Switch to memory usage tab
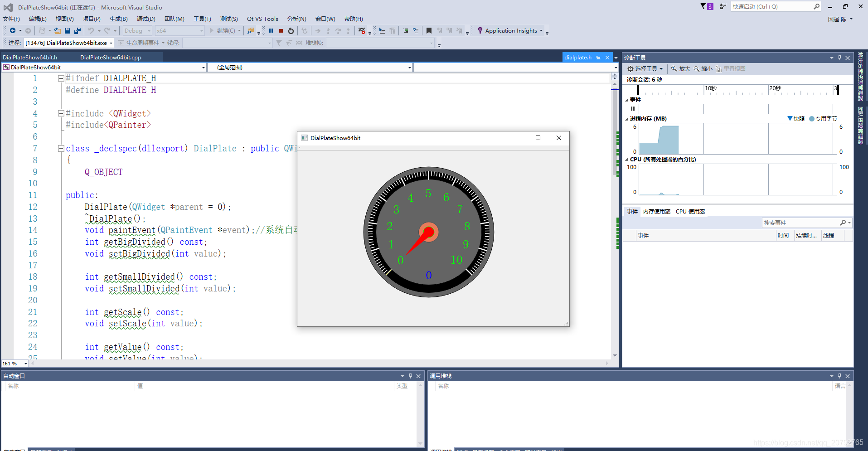The height and width of the screenshot is (451, 868). tap(657, 212)
